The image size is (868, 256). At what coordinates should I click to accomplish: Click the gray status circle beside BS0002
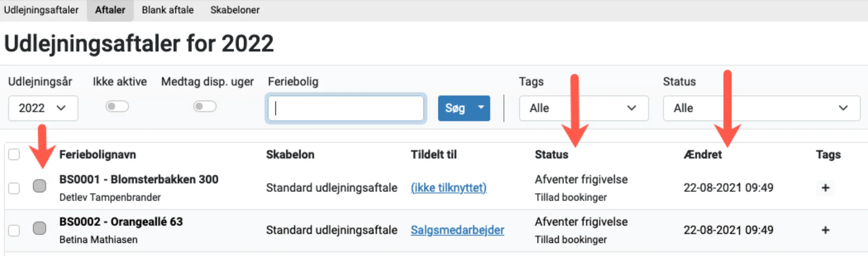tap(40, 228)
